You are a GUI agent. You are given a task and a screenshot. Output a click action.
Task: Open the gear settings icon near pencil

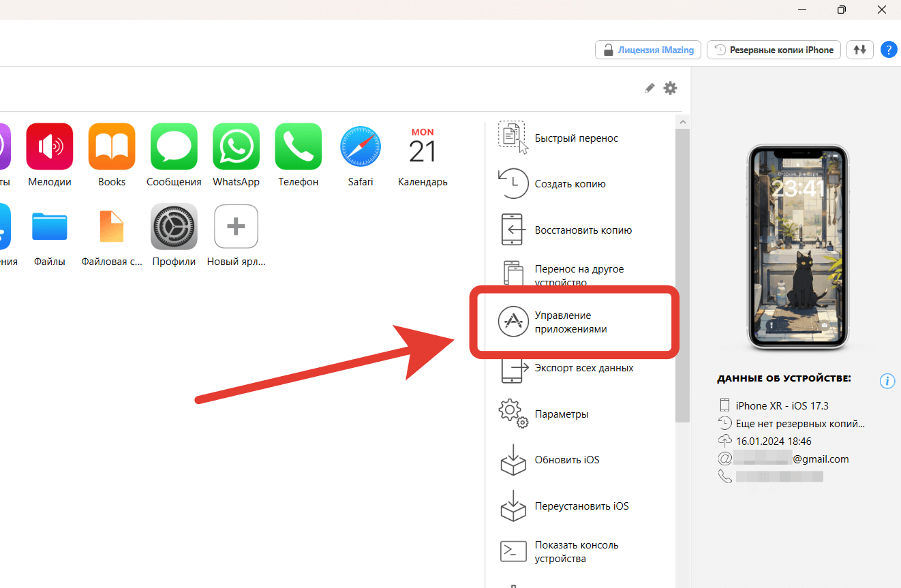coord(671,88)
